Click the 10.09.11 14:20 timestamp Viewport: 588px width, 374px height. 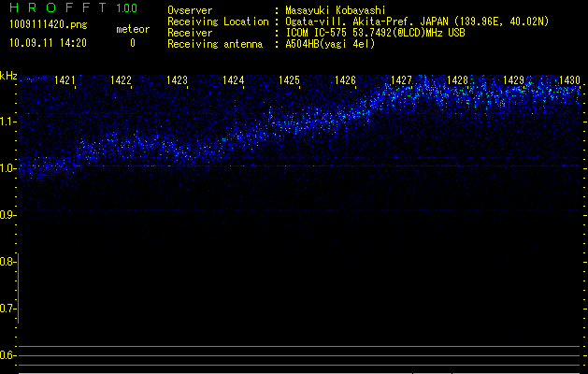click(x=49, y=43)
